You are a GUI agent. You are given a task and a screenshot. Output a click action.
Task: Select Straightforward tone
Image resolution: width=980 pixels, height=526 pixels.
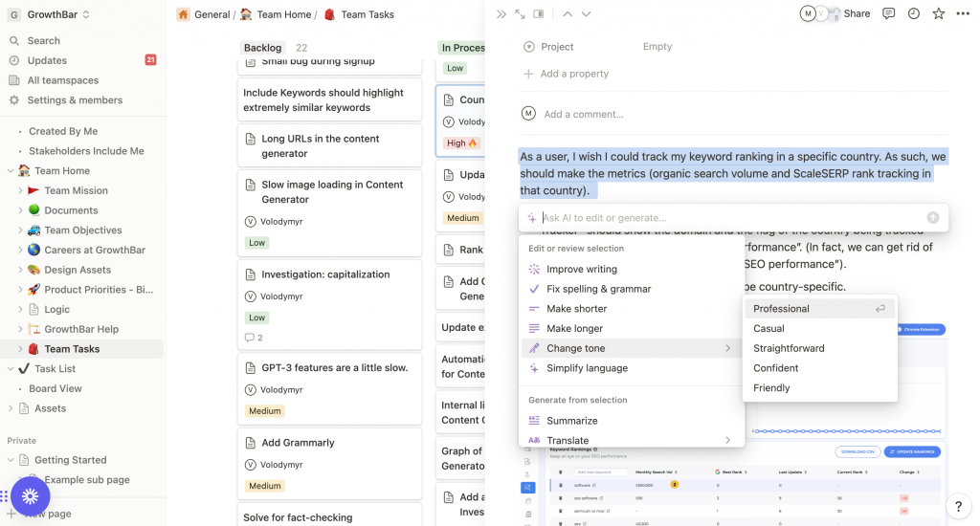(820, 348)
